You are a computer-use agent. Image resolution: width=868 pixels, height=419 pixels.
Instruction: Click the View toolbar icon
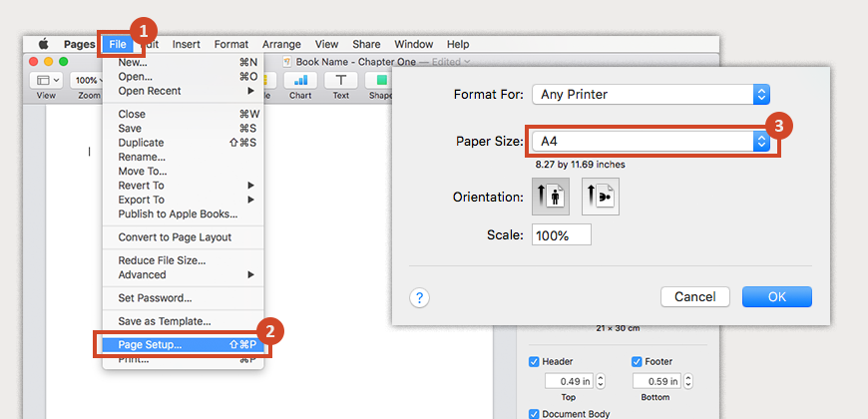[46, 80]
